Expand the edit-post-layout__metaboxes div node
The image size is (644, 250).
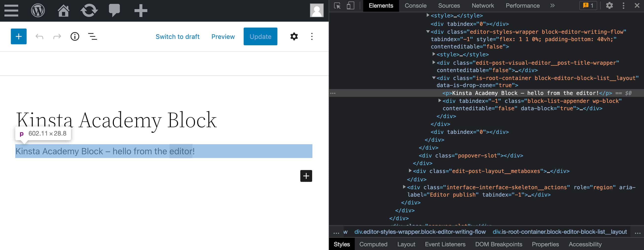(x=410, y=171)
